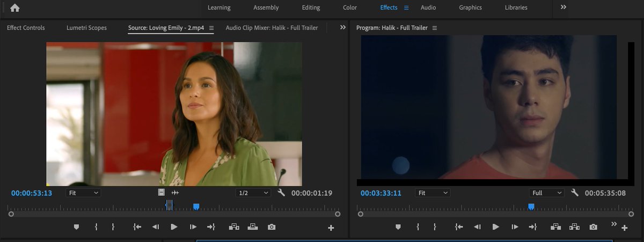
Task: Open the Effects workspace hamburger menu
Action: 406,8
